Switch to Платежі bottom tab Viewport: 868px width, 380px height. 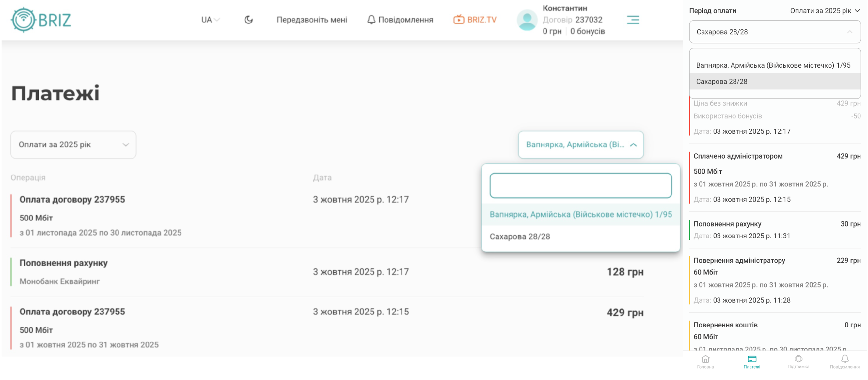coord(752,361)
